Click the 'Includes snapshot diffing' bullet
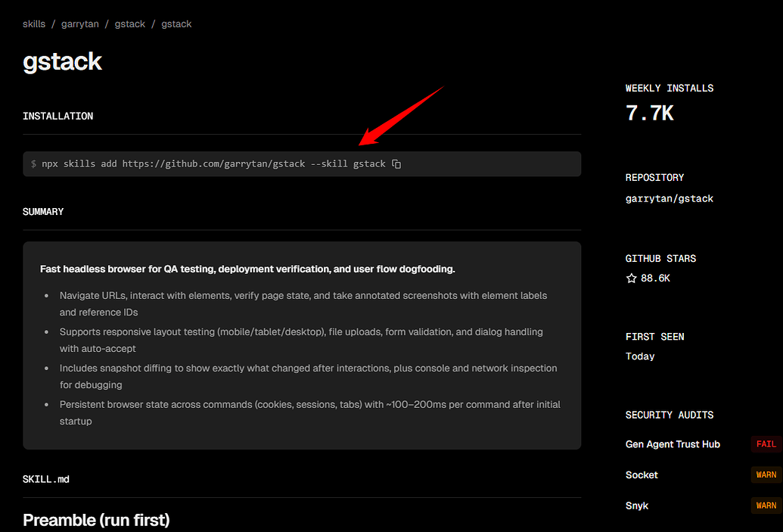This screenshot has width=783, height=532. 308,377
